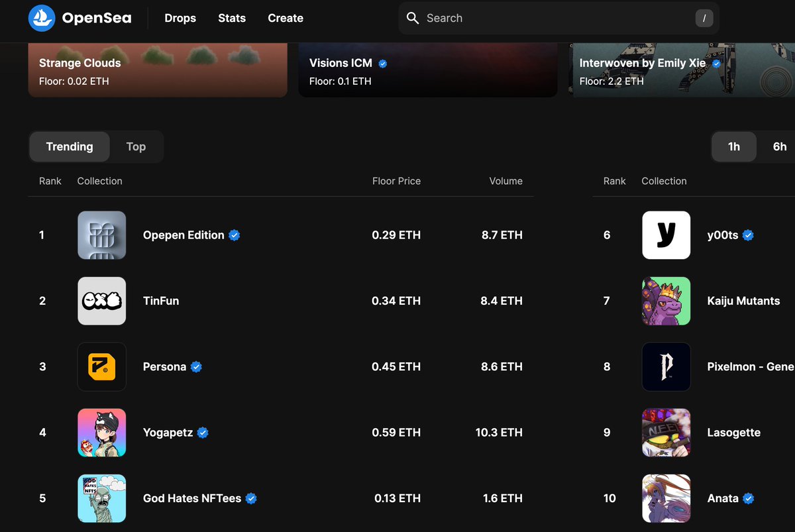The height and width of the screenshot is (532, 795).
Task: Open the Kaiju Mutants collection name
Action: coord(744,301)
